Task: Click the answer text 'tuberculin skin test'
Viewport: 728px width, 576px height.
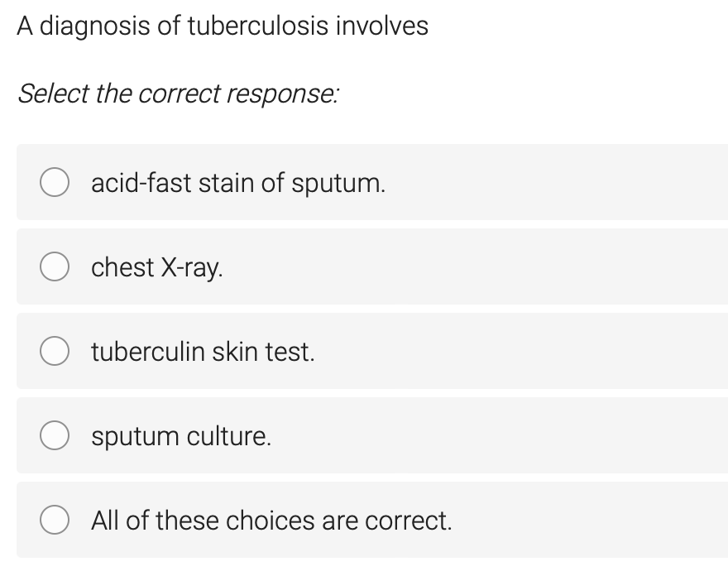Action: click(x=202, y=351)
